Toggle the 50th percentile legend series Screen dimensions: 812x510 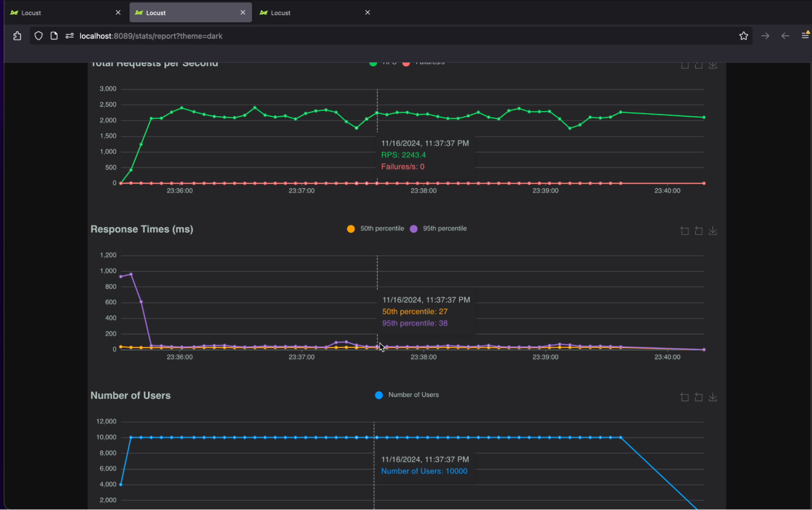coord(375,228)
